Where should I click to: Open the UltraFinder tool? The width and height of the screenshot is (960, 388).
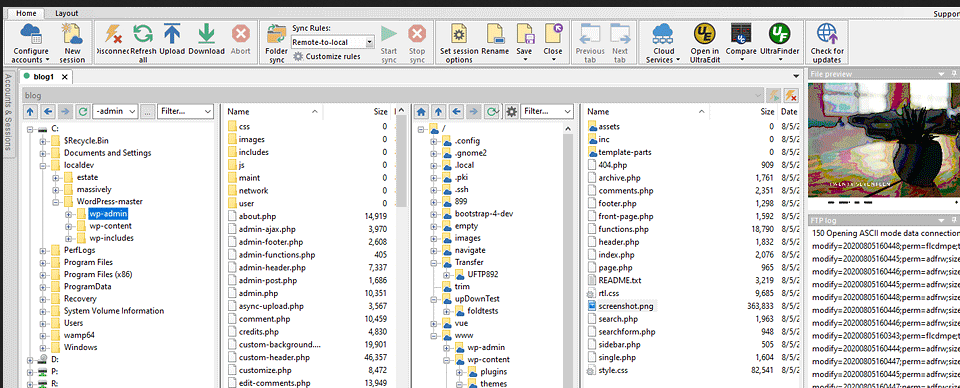(x=779, y=43)
